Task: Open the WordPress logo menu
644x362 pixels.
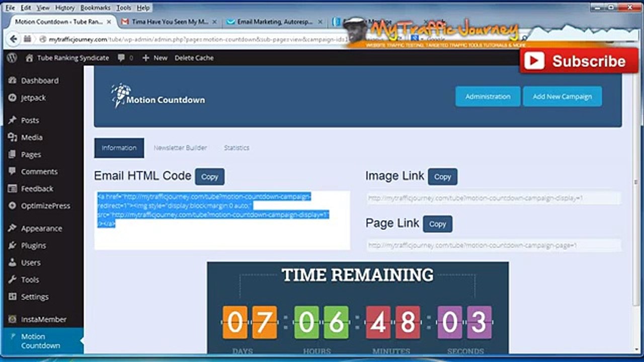Action: 12,58
